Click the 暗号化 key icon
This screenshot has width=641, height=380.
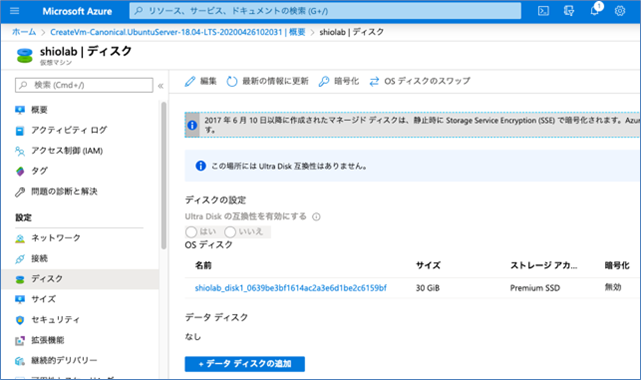point(324,81)
